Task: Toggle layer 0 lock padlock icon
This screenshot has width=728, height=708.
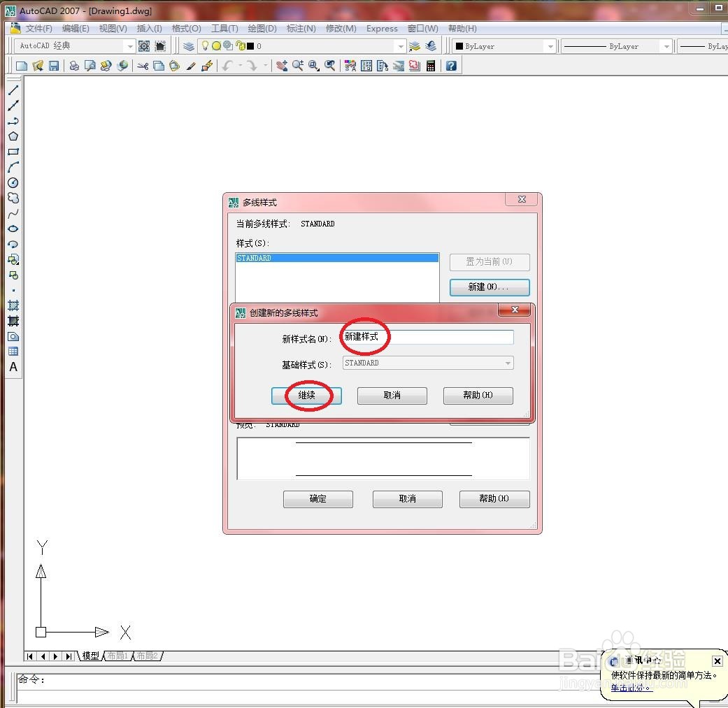Action: [x=240, y=45]
